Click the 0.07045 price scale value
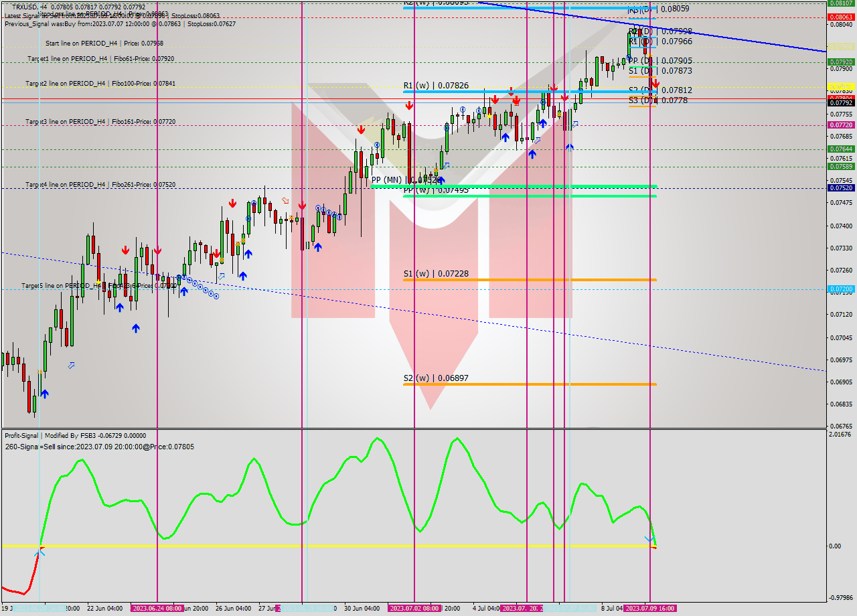 pos(842,338)
